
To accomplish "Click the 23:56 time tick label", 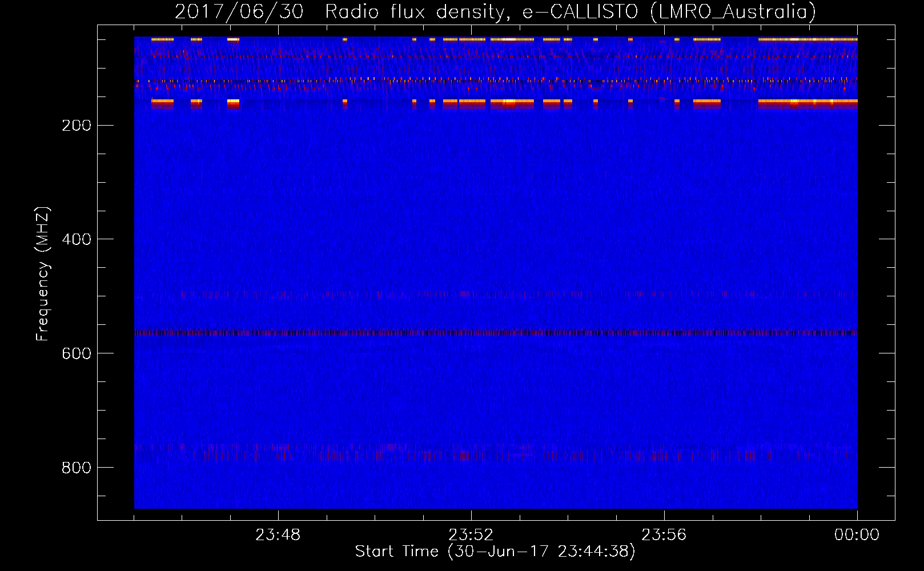I will point(664,534).
